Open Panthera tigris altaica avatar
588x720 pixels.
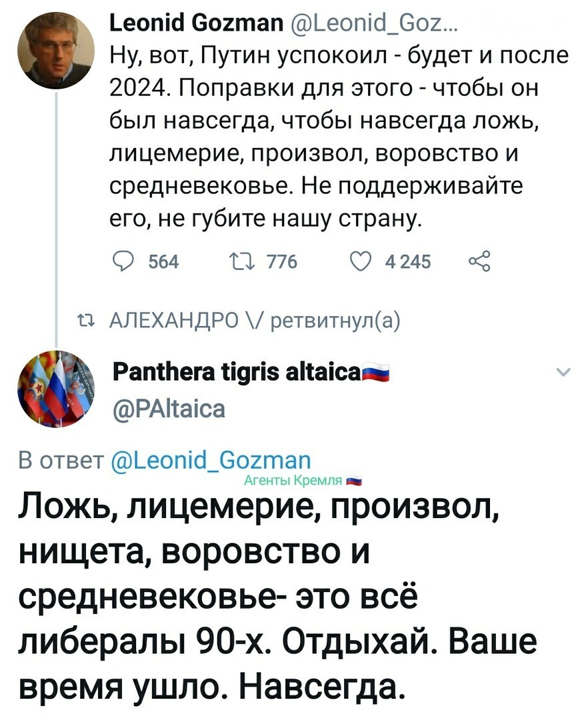point(57,389)
